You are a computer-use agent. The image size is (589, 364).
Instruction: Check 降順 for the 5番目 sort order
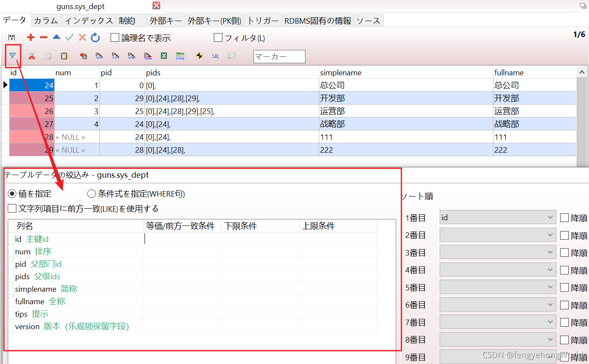tap(564, 287)
